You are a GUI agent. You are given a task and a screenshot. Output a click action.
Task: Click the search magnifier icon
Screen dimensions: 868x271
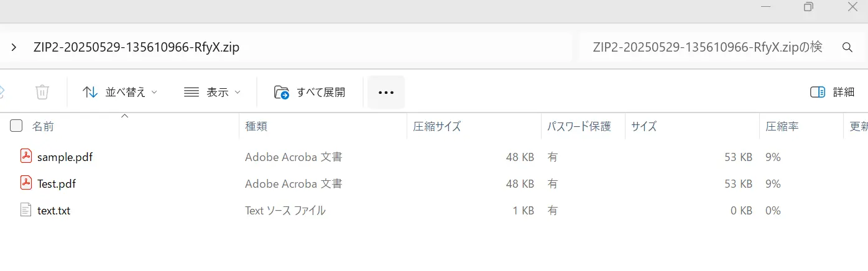coord(847,47)
